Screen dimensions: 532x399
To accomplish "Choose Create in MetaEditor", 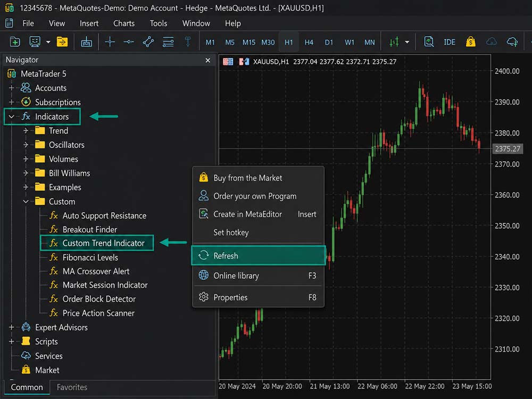I will pyautogui.click(x=258, y=214).
